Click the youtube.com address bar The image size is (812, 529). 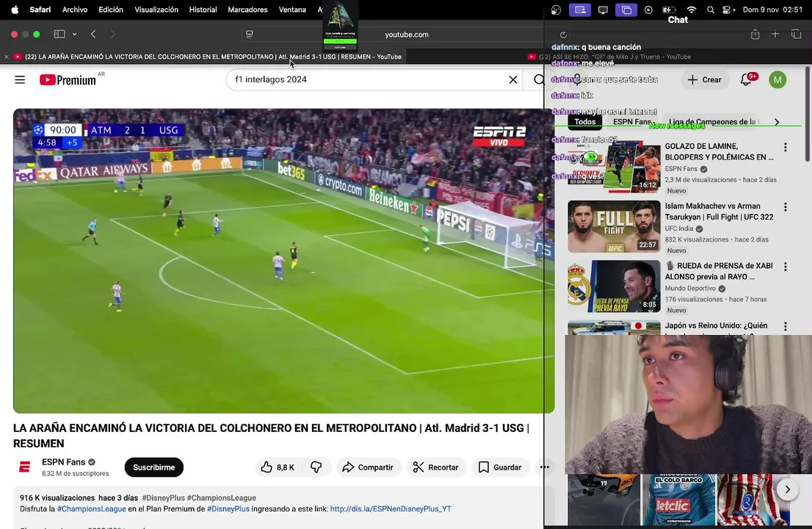tap(407, 35)
